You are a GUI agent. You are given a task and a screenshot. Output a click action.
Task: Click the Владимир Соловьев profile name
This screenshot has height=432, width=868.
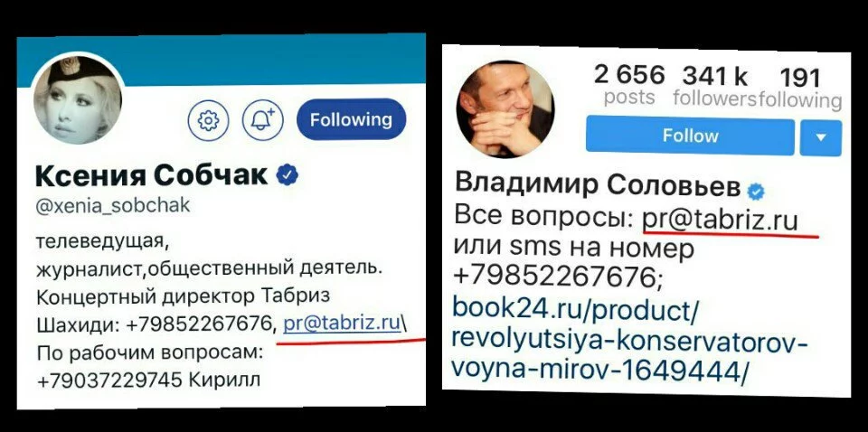[598, 184]
